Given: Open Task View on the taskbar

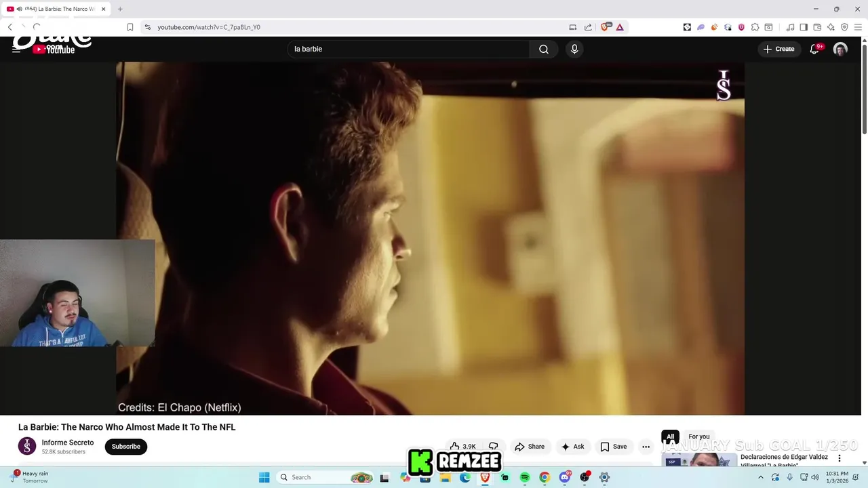Looking at the screenshot, I should (x=384, y=477).
